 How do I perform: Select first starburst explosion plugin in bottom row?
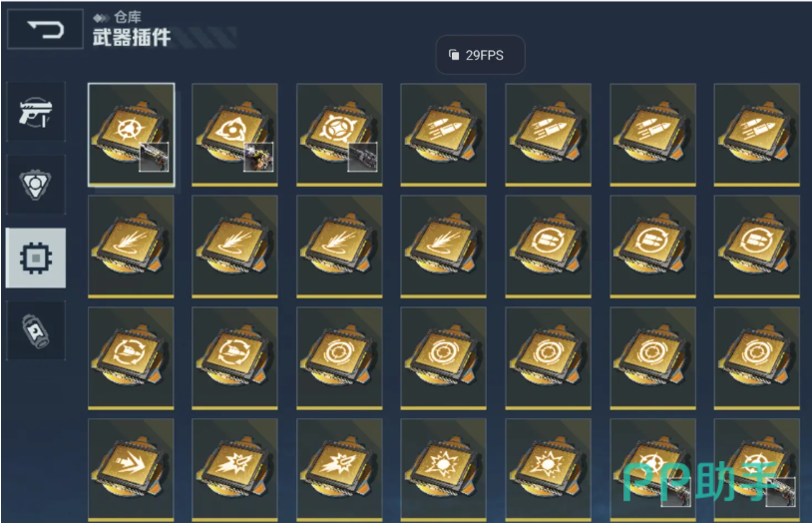point(443,470)
